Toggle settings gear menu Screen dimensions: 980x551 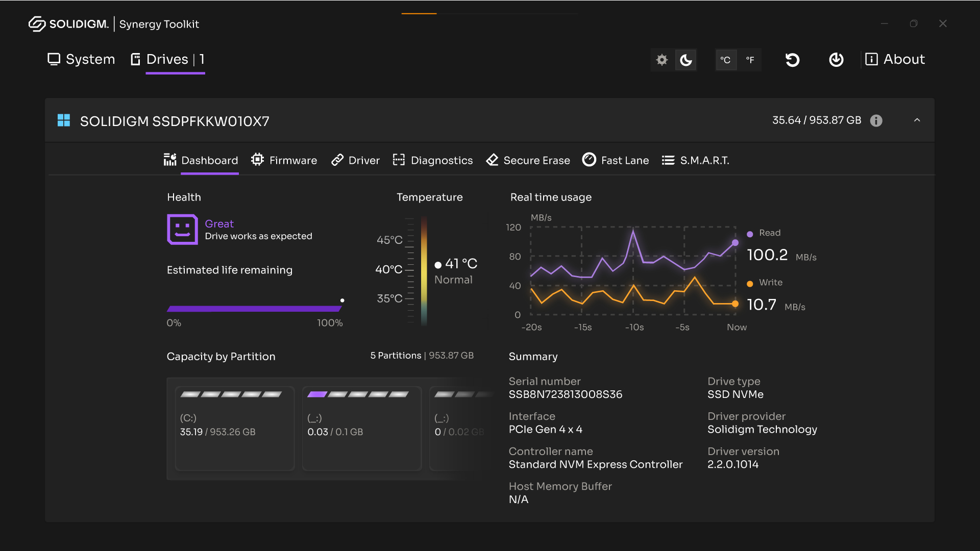[661, 59]
